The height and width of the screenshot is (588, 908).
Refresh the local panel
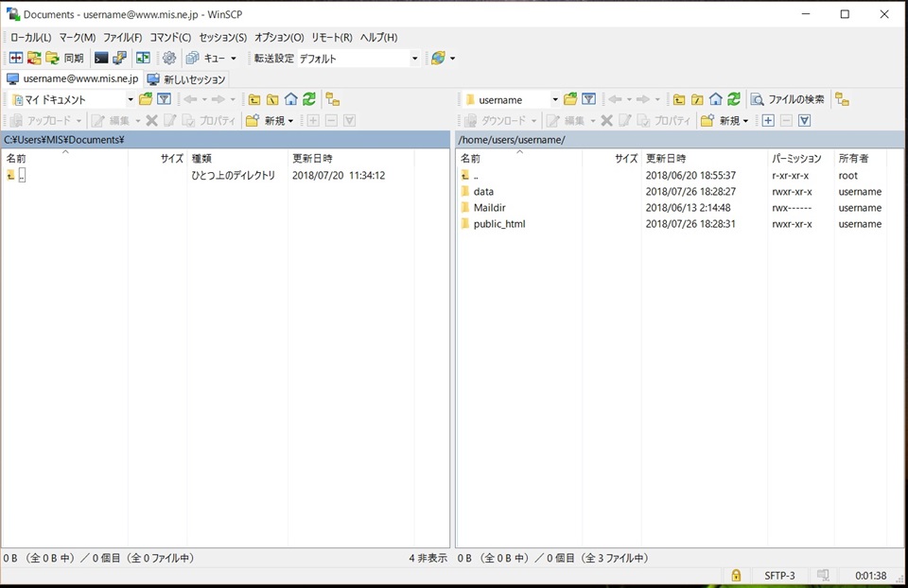click(x=309, y=99)
